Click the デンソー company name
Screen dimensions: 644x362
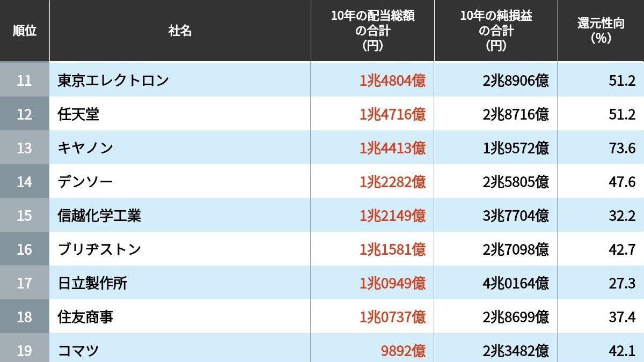[x=85, y=182]
